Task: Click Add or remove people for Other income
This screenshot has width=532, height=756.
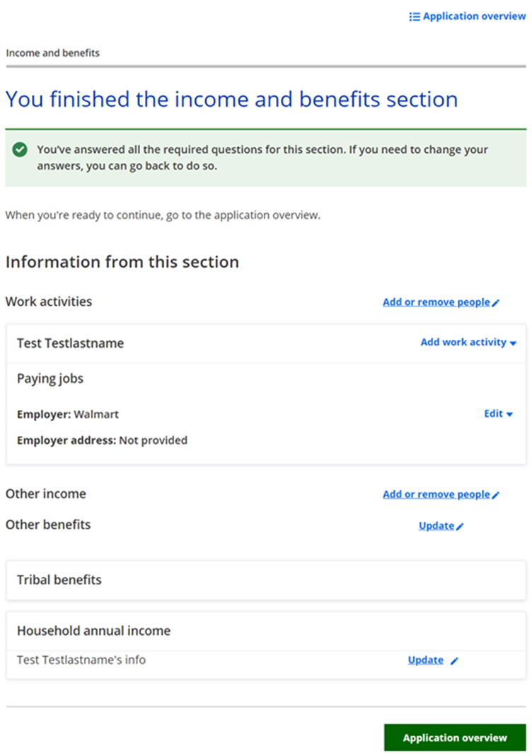Action: click(x=436, y=495)
